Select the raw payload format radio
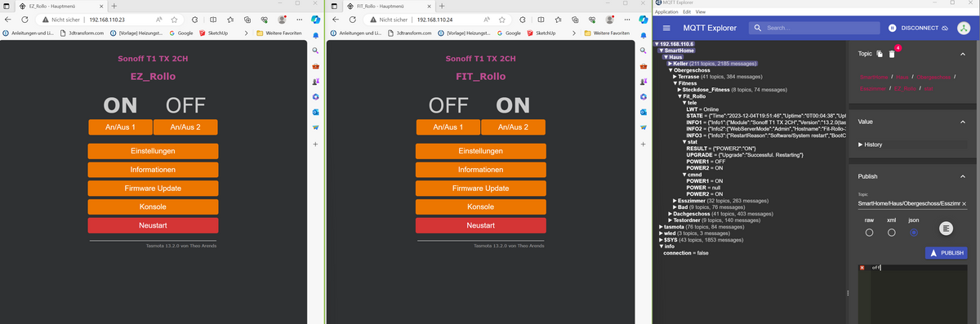The width and height of the screenshot is (980, 324). (x=869, y=233)
